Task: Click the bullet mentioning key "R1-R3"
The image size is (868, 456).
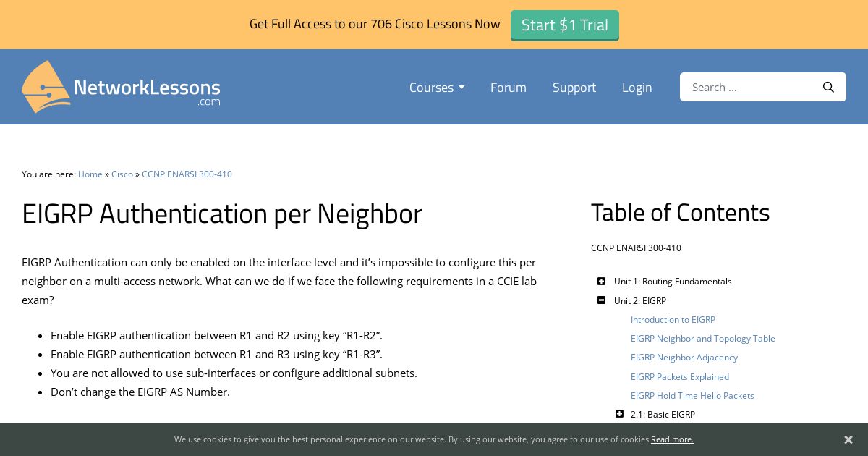Action: [216, 354]
